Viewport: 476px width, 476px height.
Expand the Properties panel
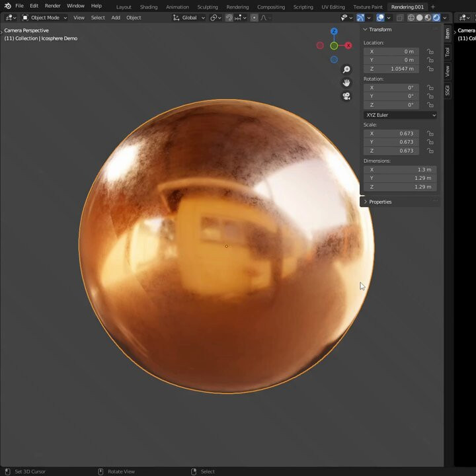pyautogui.click(x=380, y=202)
